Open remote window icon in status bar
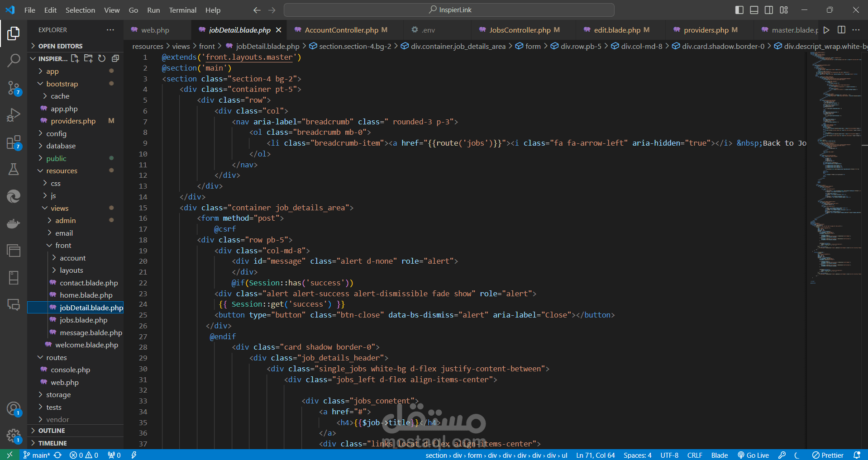 (x=10, y=455)
